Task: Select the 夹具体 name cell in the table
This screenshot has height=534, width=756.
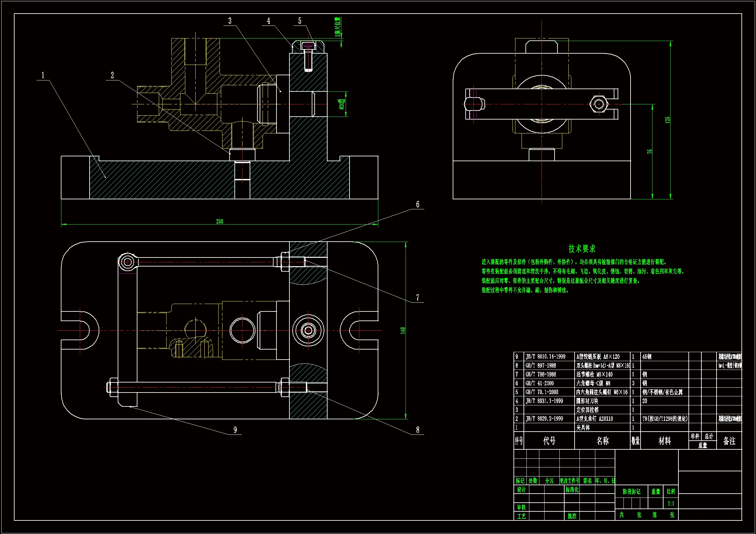Action: [583, 428]
